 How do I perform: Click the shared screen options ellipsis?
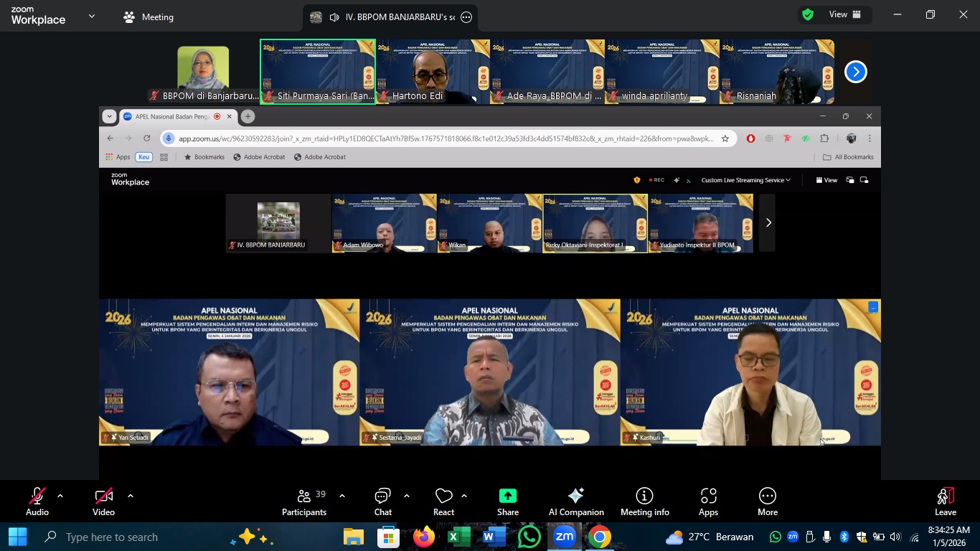(466, 17)
